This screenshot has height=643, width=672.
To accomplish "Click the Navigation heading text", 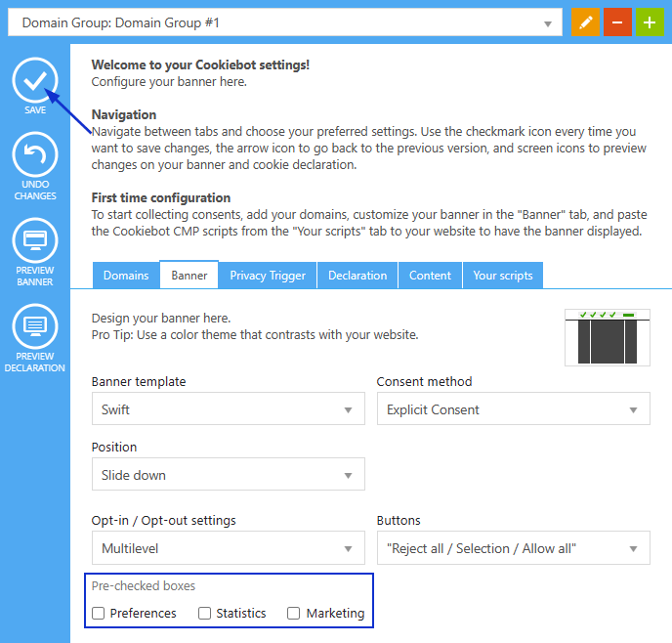I will tap(124, 115).
